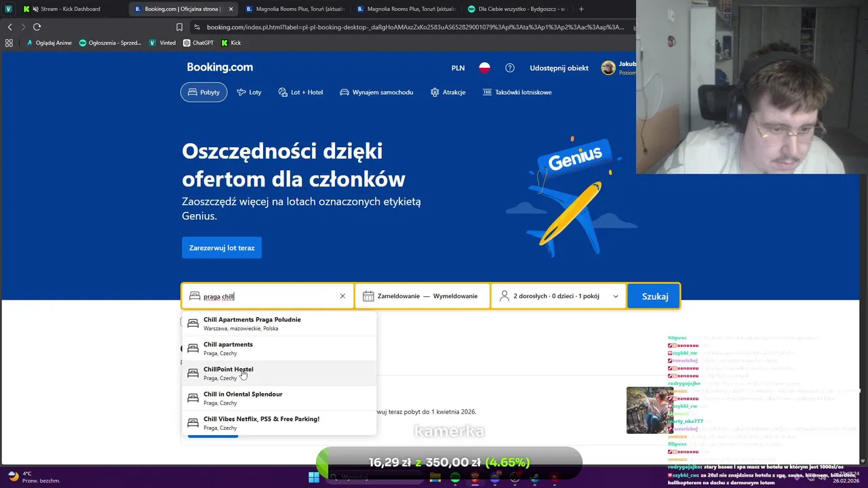
Task: Select the Pobyty tab
Action: [x=203, y=92]
